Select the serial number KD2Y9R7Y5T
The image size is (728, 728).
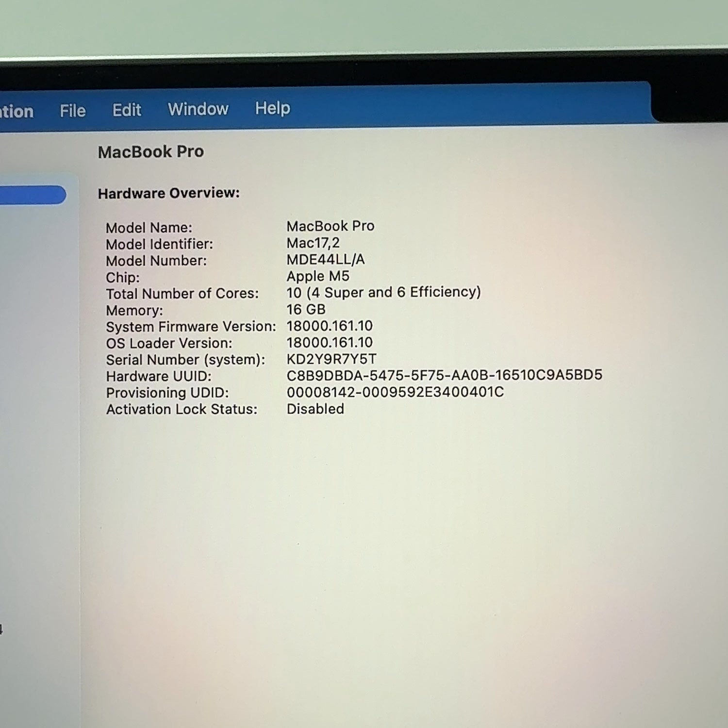tap(331, 359)
